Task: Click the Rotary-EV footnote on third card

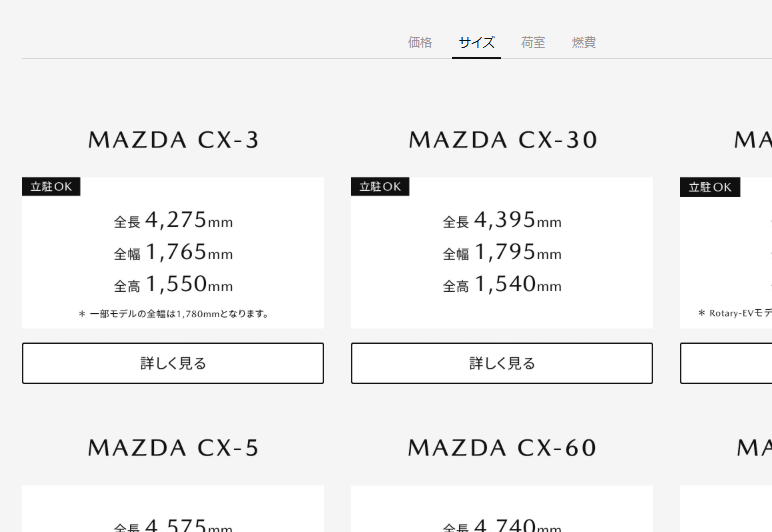Action: (735, 313)
